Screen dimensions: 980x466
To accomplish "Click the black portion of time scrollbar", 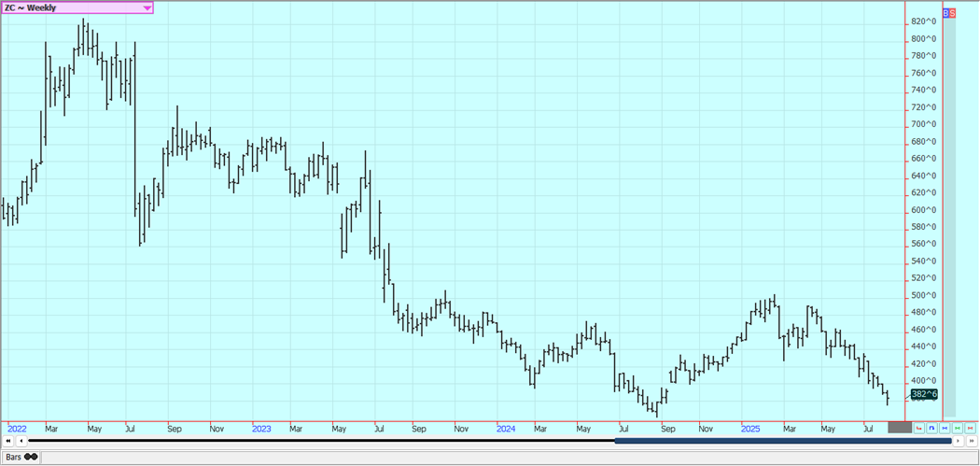I will click(321, 441).
